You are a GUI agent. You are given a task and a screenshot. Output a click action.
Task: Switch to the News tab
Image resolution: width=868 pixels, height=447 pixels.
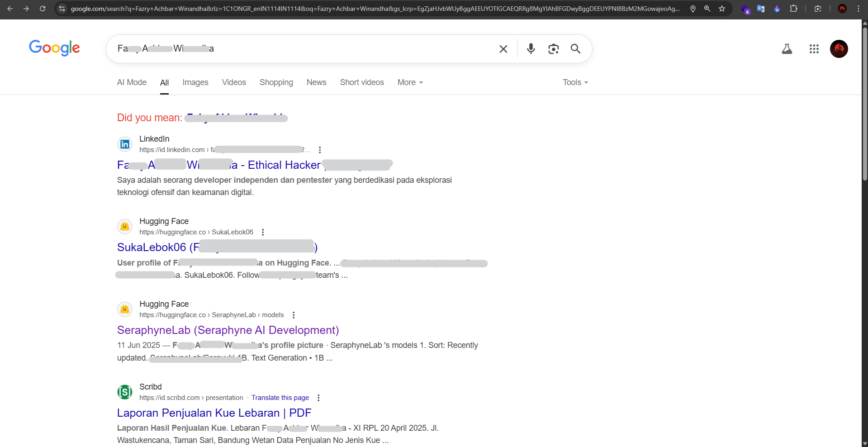point(316,82)
